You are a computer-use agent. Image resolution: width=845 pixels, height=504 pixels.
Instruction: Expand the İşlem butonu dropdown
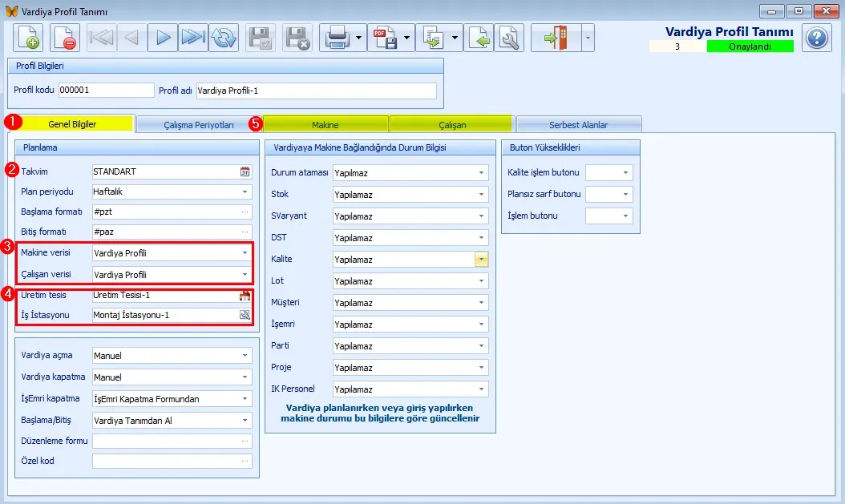(625, 216)
